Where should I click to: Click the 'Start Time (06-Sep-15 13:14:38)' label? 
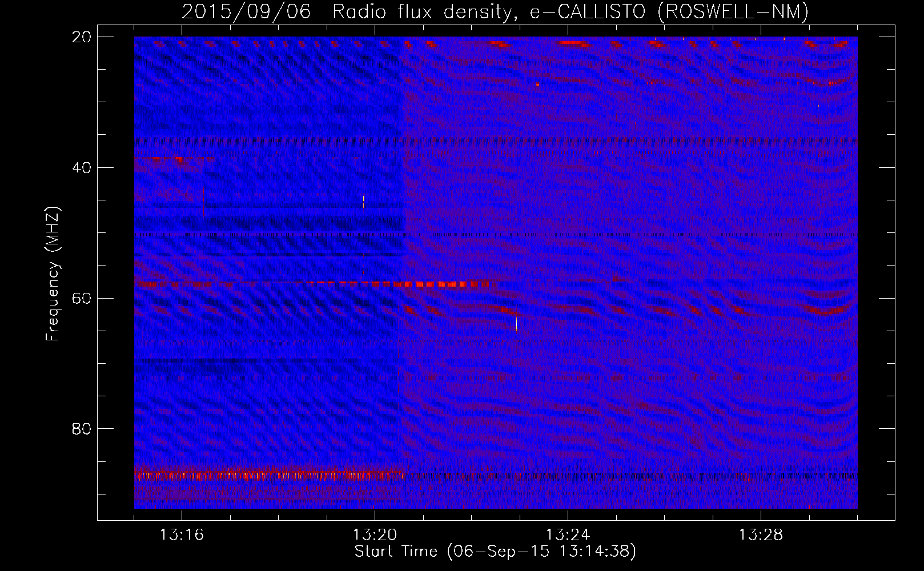tap(495, 552)
